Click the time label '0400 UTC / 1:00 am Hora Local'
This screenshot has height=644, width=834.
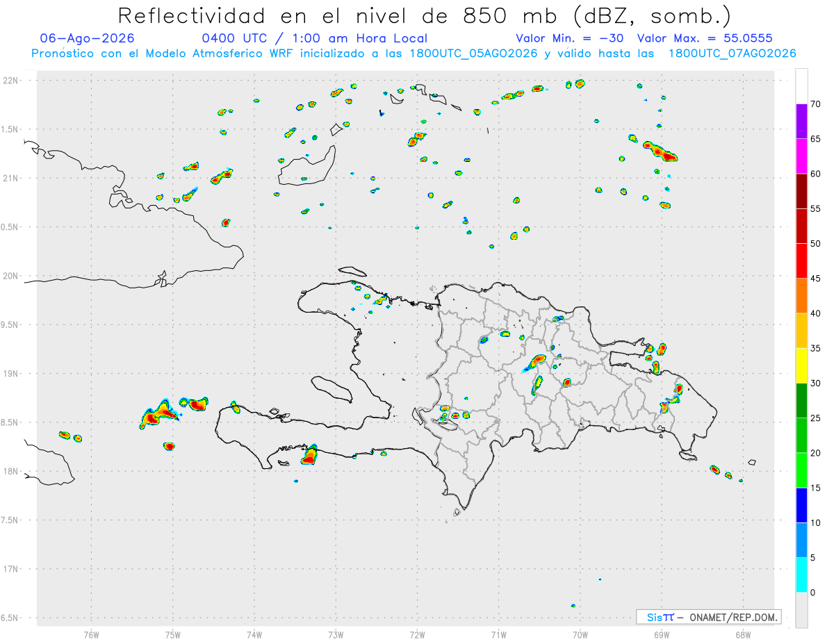[315, 38]
